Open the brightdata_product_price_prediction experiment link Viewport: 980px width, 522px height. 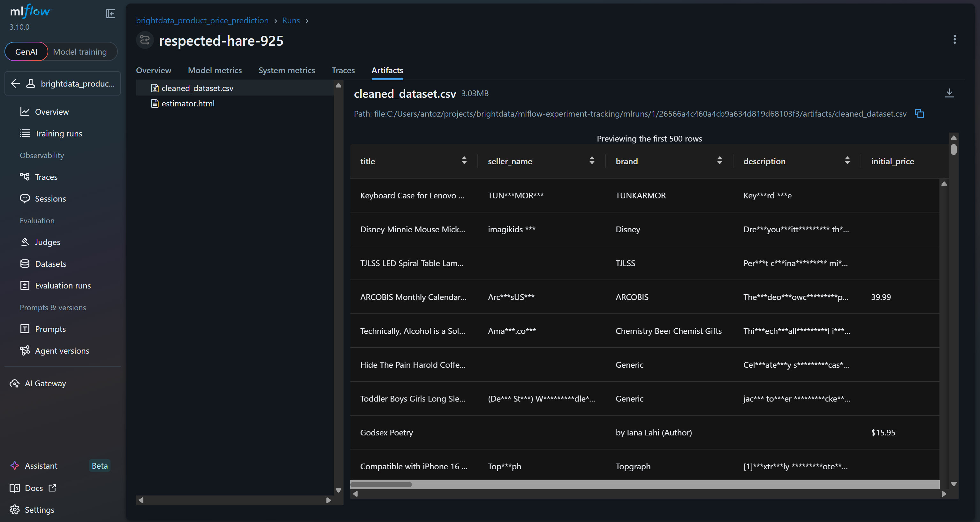click(x=202, y=20)
